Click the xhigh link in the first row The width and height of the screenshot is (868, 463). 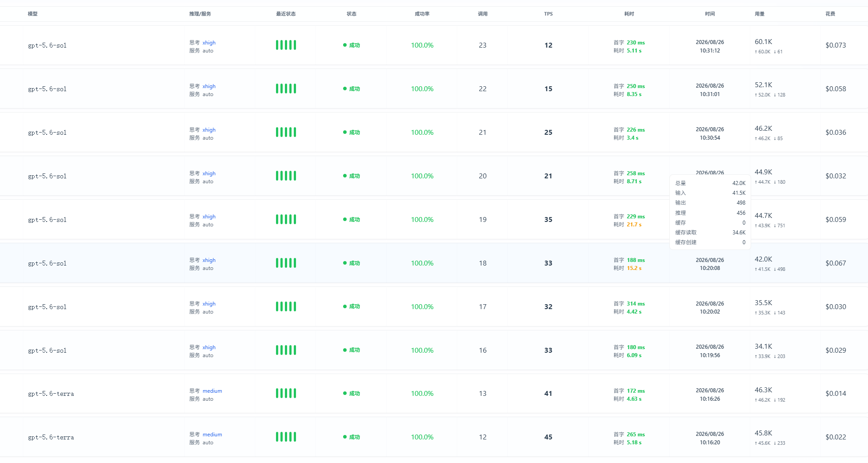coord(209,43)
